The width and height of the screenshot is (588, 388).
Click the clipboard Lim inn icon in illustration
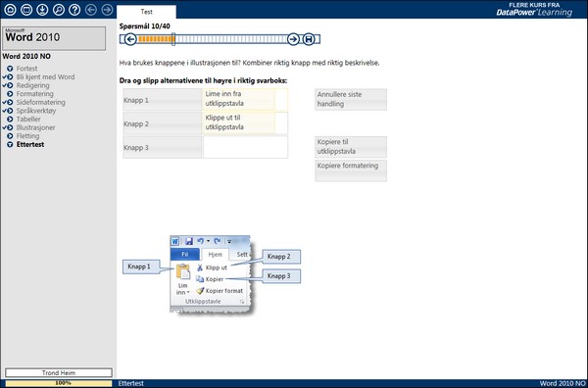(x=183, y=271)
